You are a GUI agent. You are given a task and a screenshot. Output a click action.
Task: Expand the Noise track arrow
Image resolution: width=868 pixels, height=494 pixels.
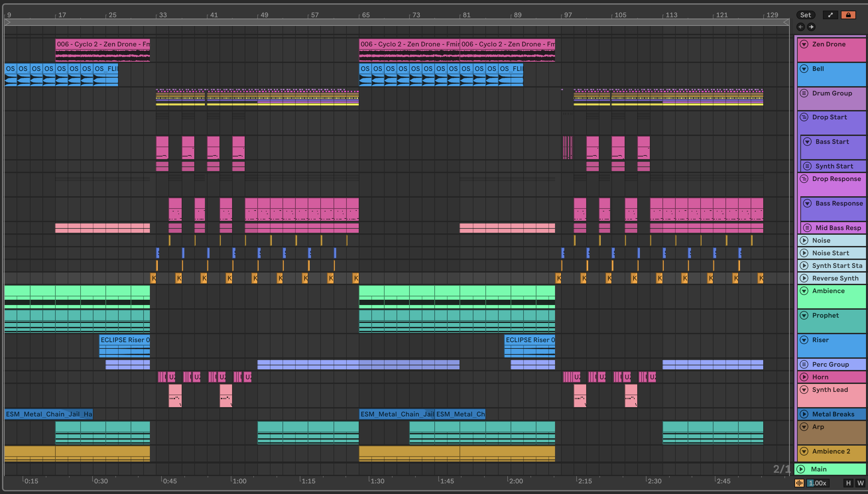(x=804, y=241)
